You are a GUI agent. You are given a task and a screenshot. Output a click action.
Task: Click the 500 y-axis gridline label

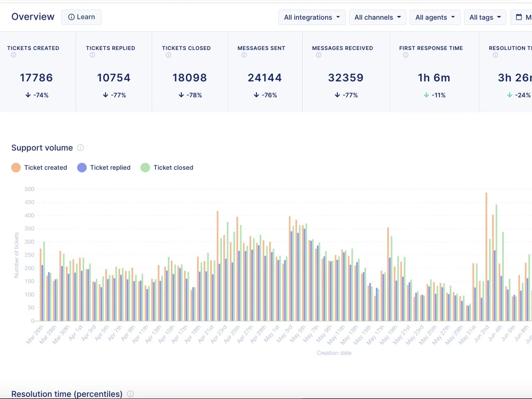click(29, 189)
